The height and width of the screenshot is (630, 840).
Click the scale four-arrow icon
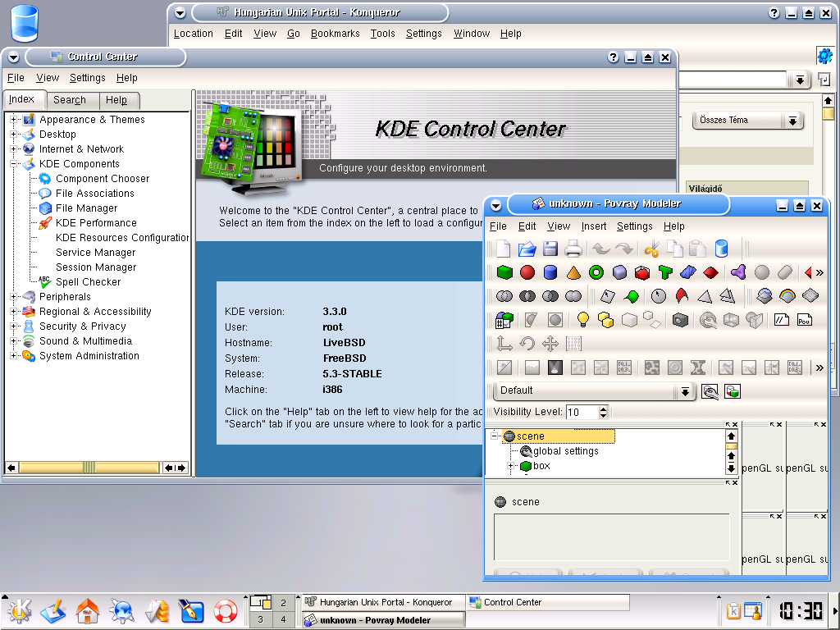pyautogui.click(x=550, y=344)
